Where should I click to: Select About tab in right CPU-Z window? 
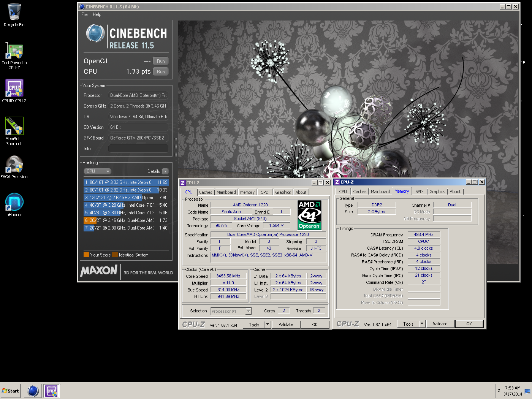455,192
